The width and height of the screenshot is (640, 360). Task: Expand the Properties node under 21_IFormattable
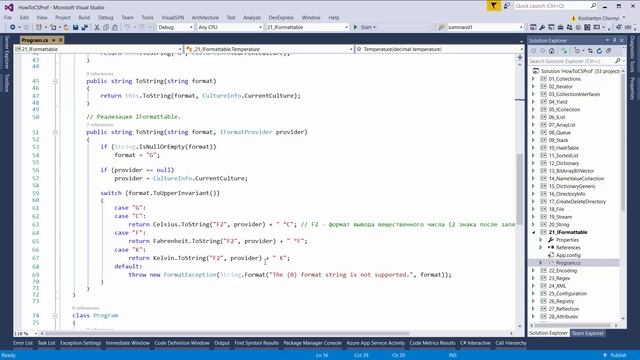coord(541,240)
